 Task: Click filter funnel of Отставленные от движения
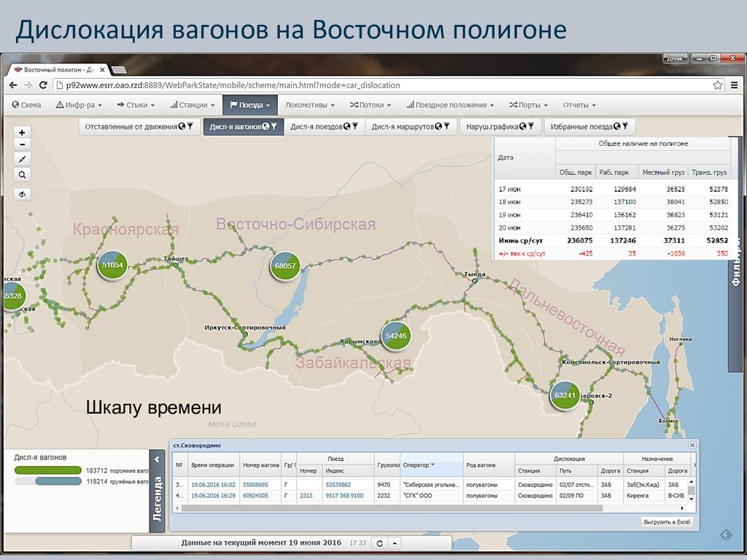(190, 127)
